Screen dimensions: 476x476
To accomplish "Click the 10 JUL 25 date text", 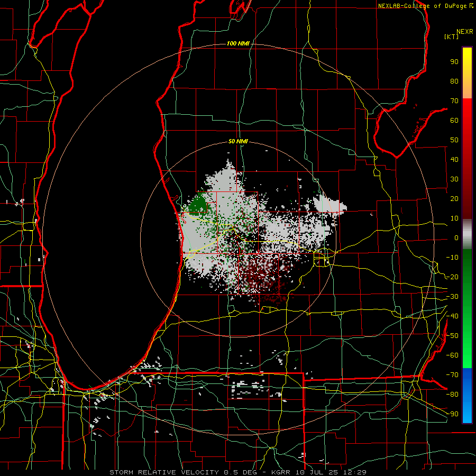I will (x=317, y=472).
